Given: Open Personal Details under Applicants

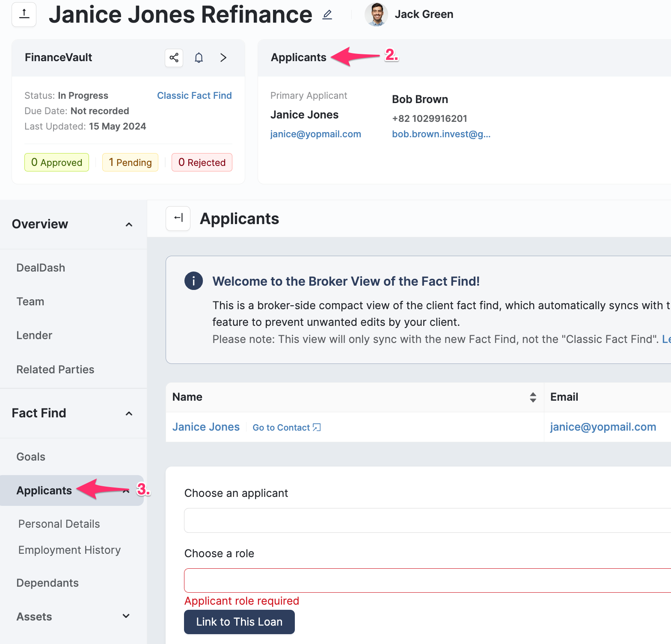Looking at the screenshot, I should click(59, 524).
